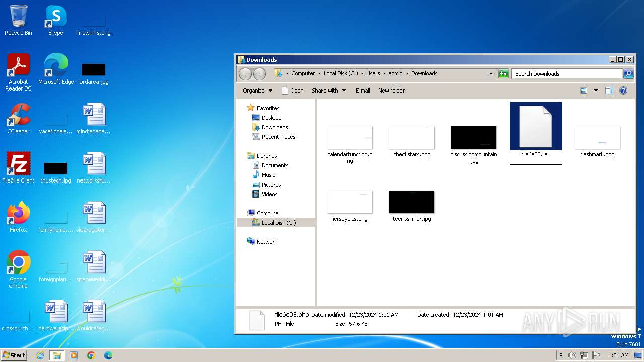Click the Explorer Forward navigation button
The height and width of the screenshot is (362, 644).
coord(259,74)
